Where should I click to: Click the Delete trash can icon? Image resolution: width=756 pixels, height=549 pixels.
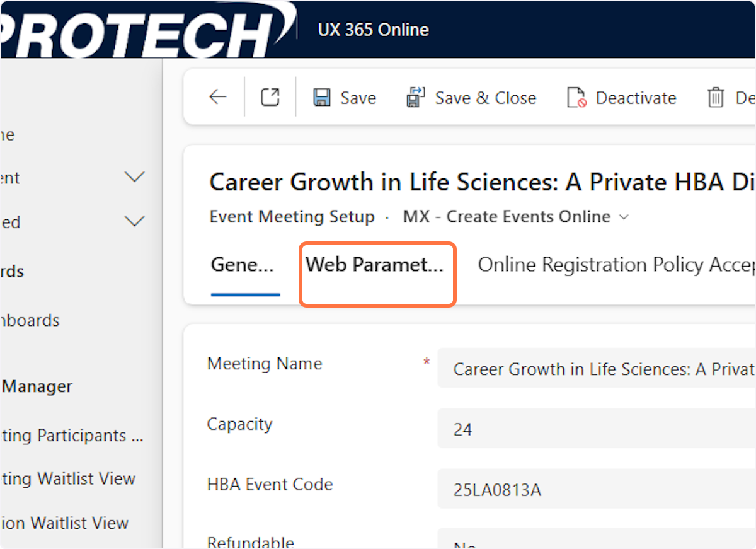716,98
